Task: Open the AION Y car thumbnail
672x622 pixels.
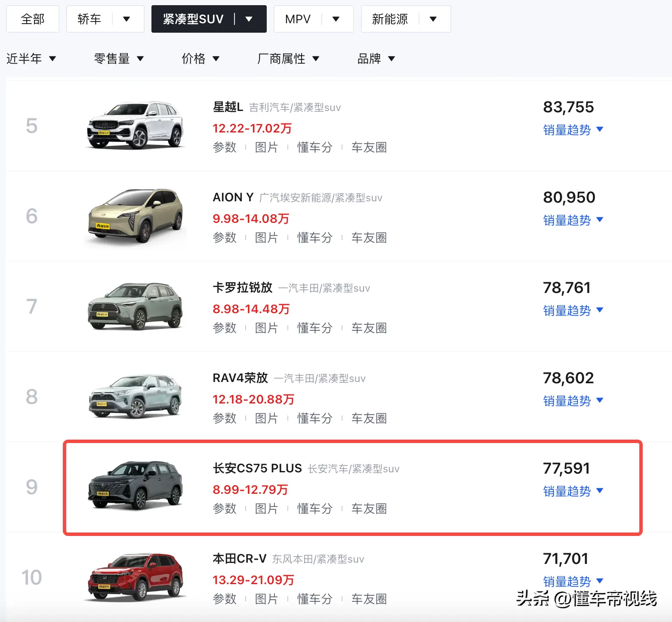Action: coord(136,216)
